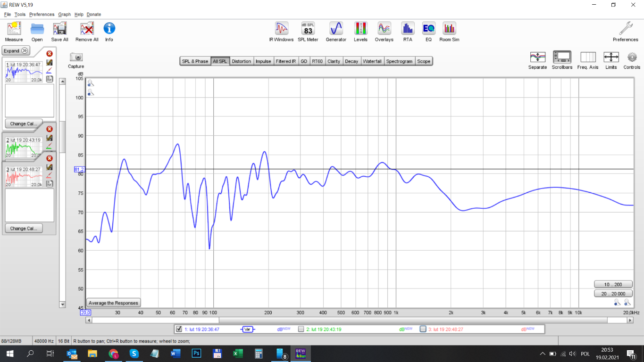Click Change Cal... for measurement 1
The image size is (644, 362).
tap(24, 123)
